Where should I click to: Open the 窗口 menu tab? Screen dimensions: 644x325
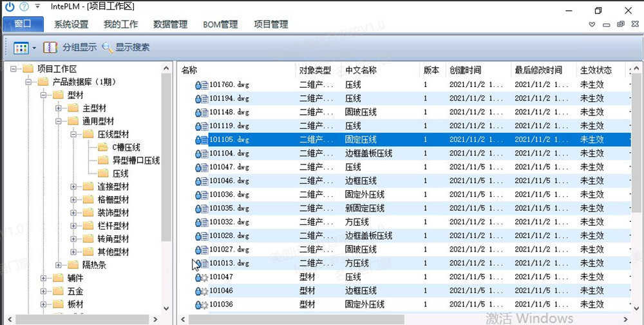pyautogui.click(x=23, y=24)
